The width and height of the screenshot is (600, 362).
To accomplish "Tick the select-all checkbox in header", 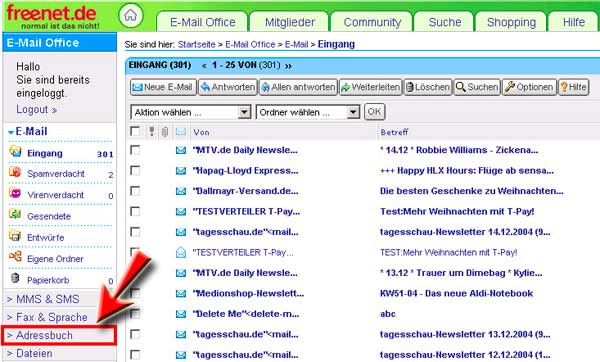I will tap(135, 131).
